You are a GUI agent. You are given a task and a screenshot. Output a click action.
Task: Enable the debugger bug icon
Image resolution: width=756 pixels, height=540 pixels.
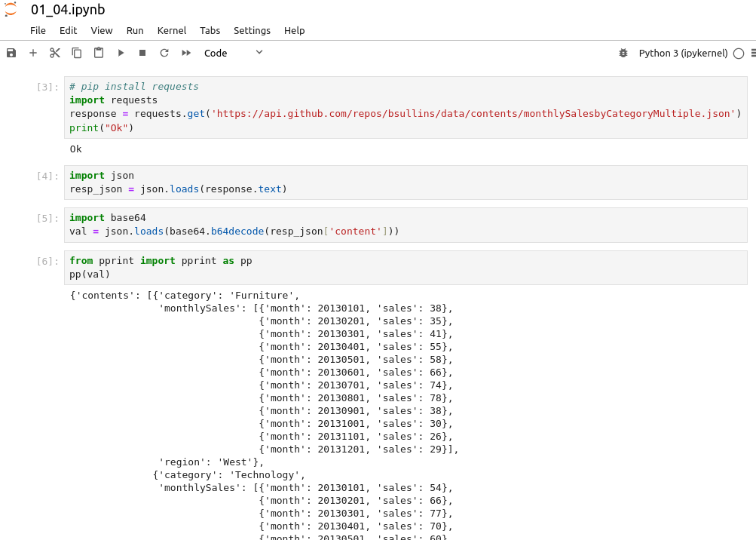623,53
